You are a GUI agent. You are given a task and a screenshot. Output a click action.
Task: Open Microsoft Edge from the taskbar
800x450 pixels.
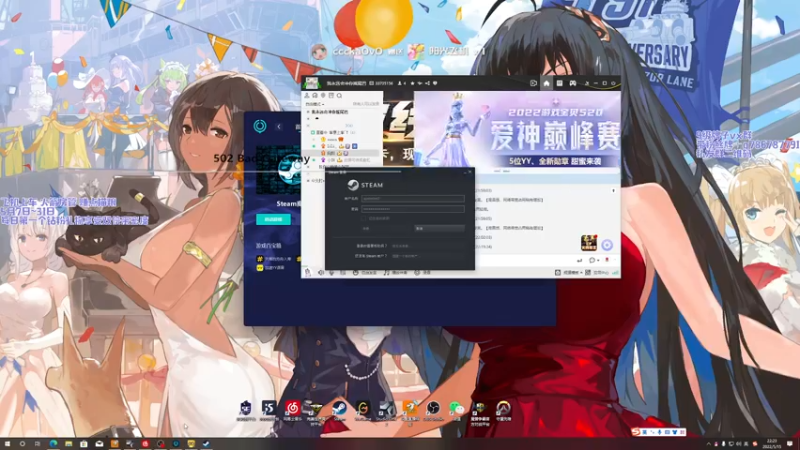pyautogui.click(x=53, y=444)
